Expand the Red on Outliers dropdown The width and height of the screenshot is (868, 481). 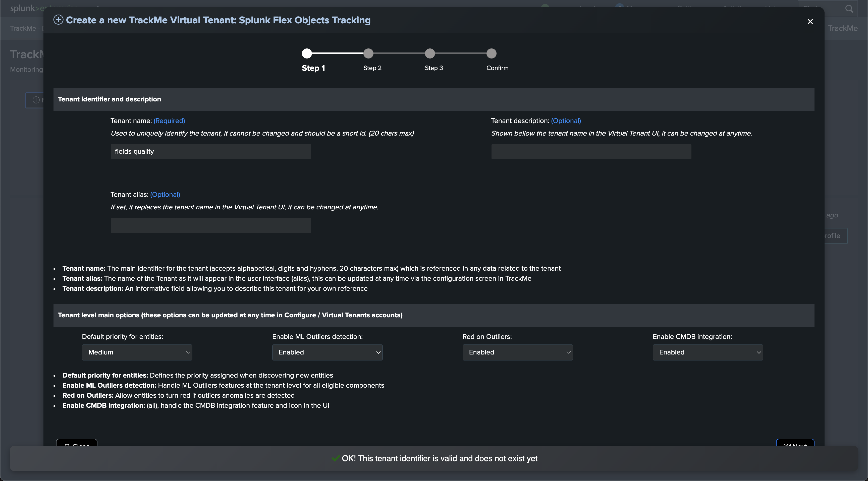tap(518, 352)
